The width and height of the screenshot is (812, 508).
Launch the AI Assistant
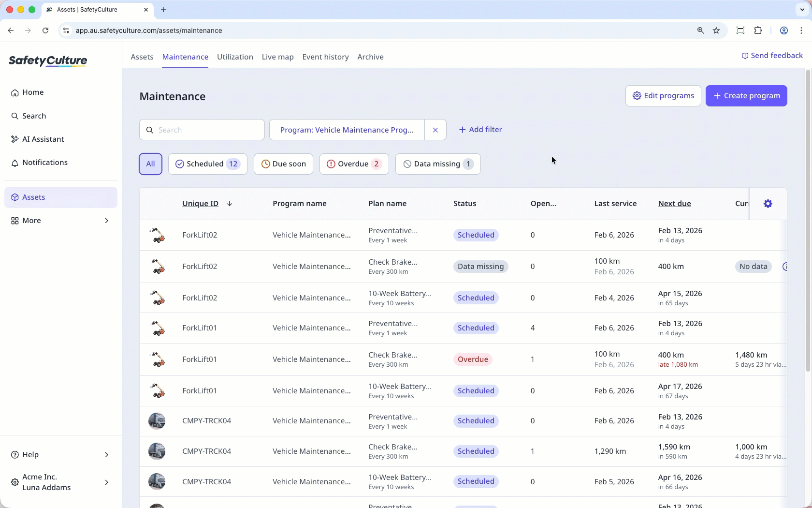click(x=61, y=139)
